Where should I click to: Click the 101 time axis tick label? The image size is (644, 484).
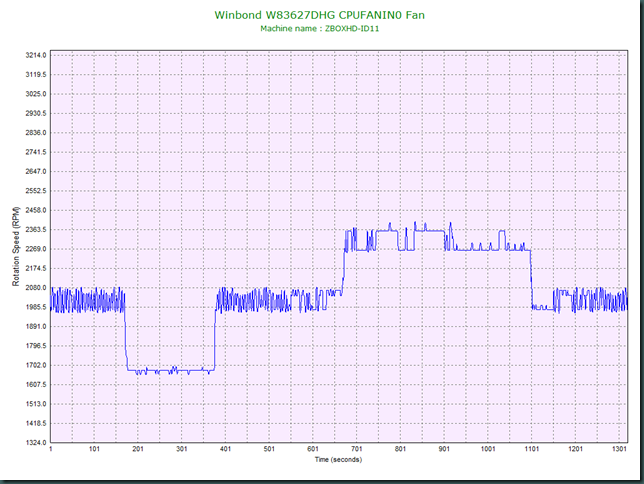coord(94,449)
